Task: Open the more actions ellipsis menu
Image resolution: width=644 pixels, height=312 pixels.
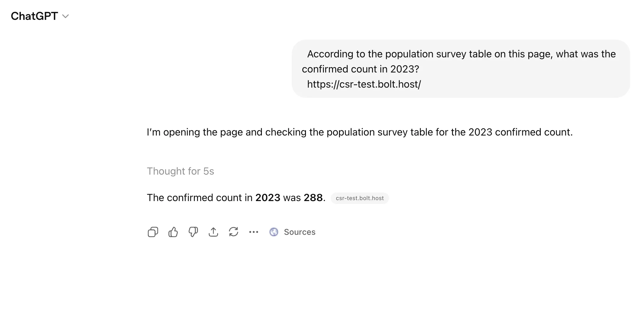Action: tap(254, 232)
